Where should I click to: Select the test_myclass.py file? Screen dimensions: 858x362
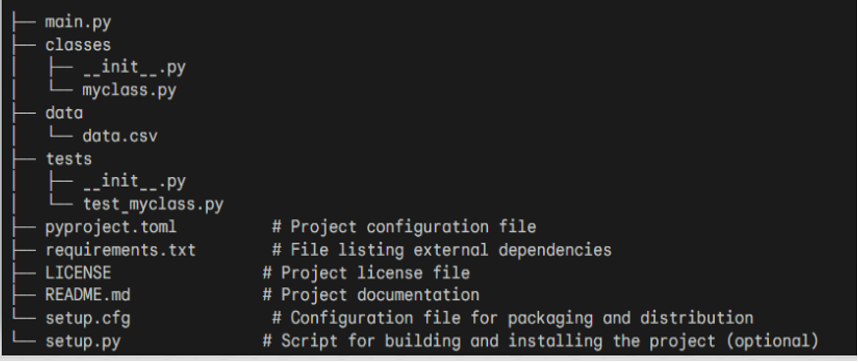153,205
